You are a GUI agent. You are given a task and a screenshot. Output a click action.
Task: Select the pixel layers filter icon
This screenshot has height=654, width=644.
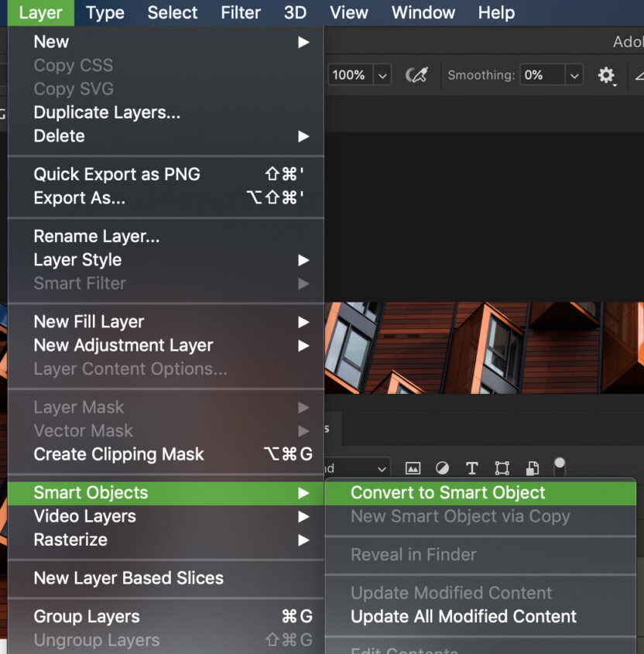(413, 468)
